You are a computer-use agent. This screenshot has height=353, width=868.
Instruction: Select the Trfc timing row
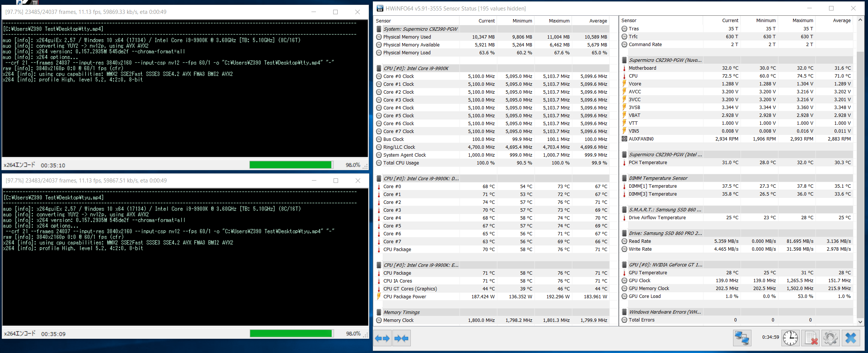(x=737, y=36)
